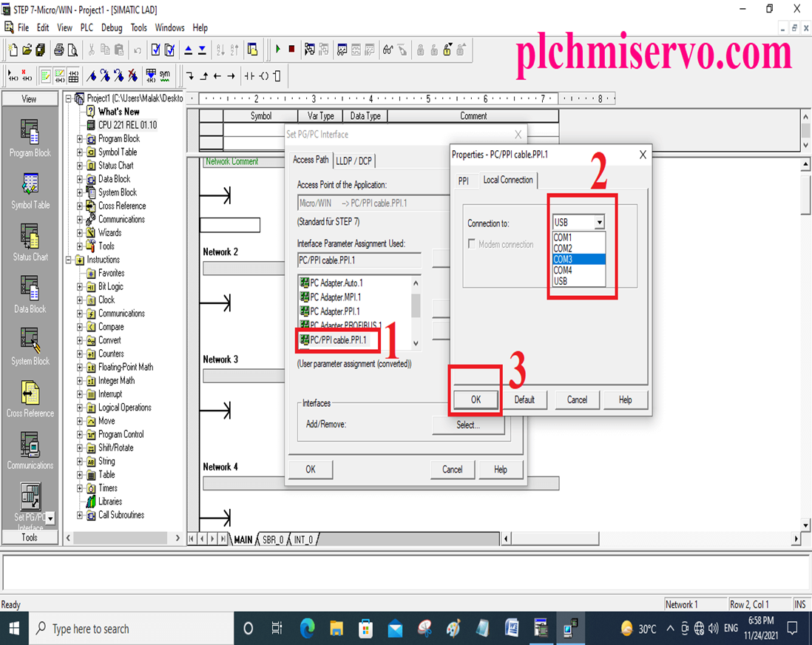The height and width of the screenshot is (645, 812).
Task: Click Cancel in the Properties dialog
Action: pyautogui.click(x=577, y=399)
